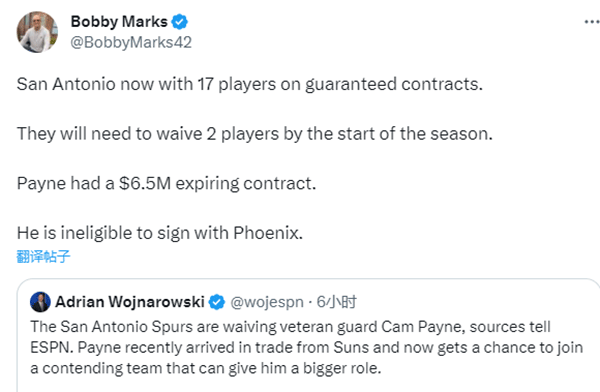Click the '$6.5M expiring contract' sentence

click(x=166, y=183)
